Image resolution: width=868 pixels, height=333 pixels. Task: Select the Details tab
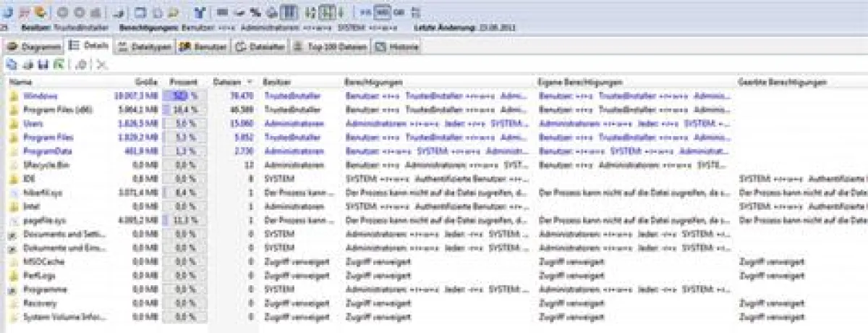point(90,46)
